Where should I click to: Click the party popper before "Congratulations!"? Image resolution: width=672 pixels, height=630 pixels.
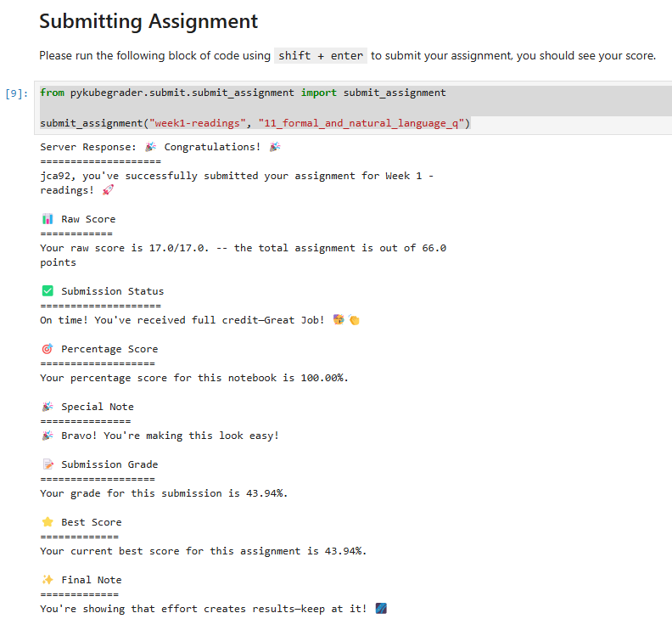151,147
